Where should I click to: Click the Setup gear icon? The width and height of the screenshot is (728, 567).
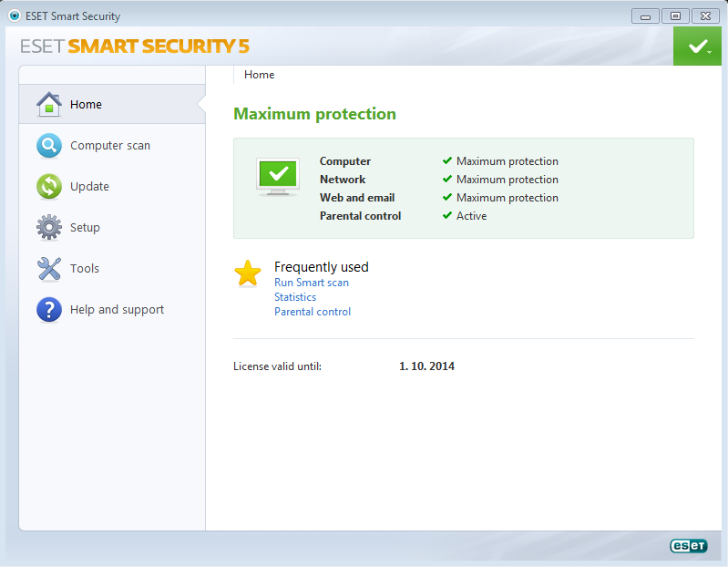pos(49,227)
